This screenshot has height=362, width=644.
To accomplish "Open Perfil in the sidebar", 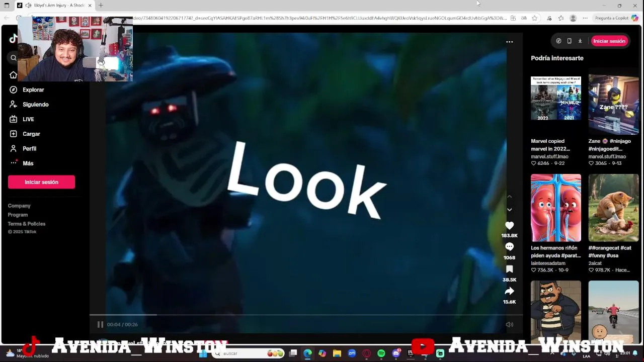I will (x=29, y=149).
